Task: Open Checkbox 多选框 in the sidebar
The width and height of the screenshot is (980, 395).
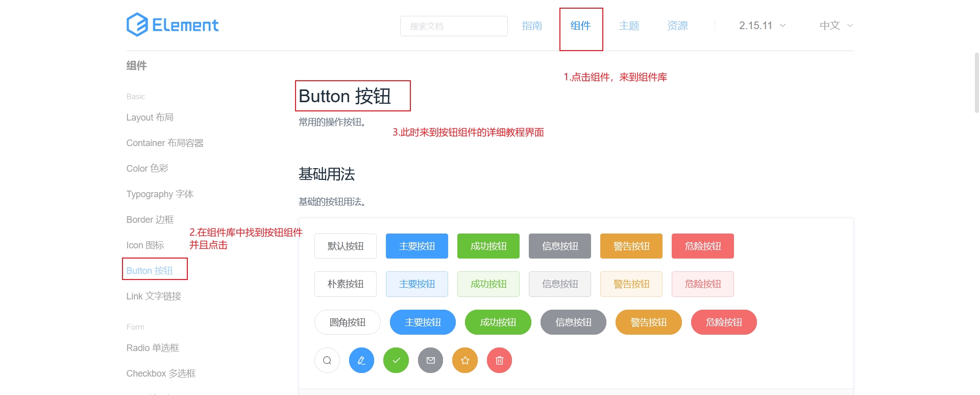Action: (161, 373)
